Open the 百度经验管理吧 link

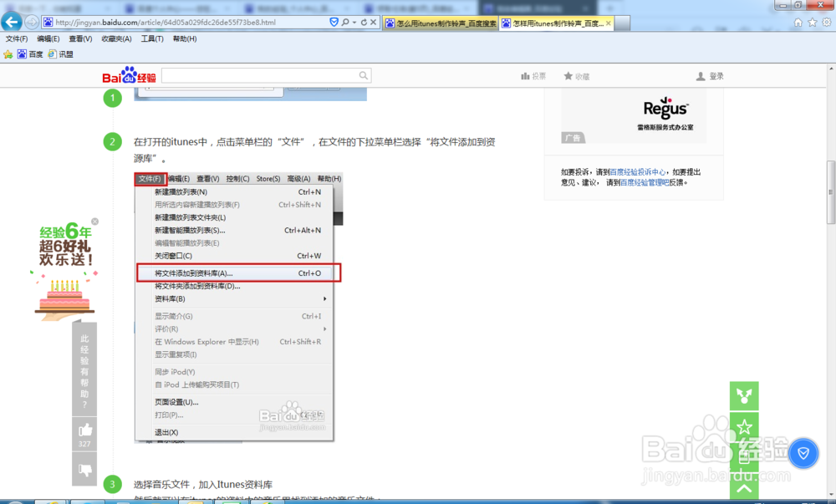click(x=645, y=182)
